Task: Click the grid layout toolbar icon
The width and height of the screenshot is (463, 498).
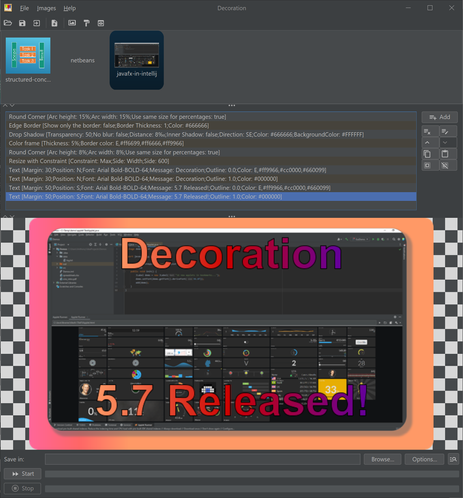Action: pyautogui.click(x=101, y=23)
